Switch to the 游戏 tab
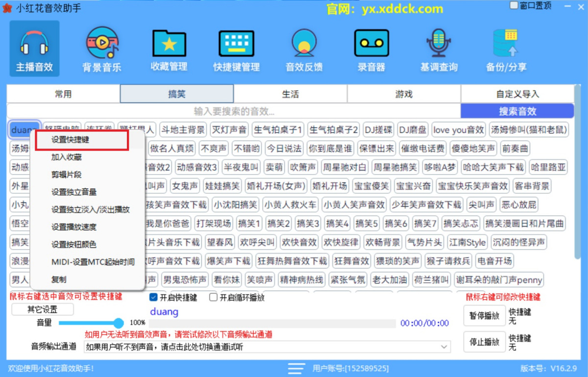Image resolution: width=588 pixels, height=377 pixels. (x=404, y=94)
